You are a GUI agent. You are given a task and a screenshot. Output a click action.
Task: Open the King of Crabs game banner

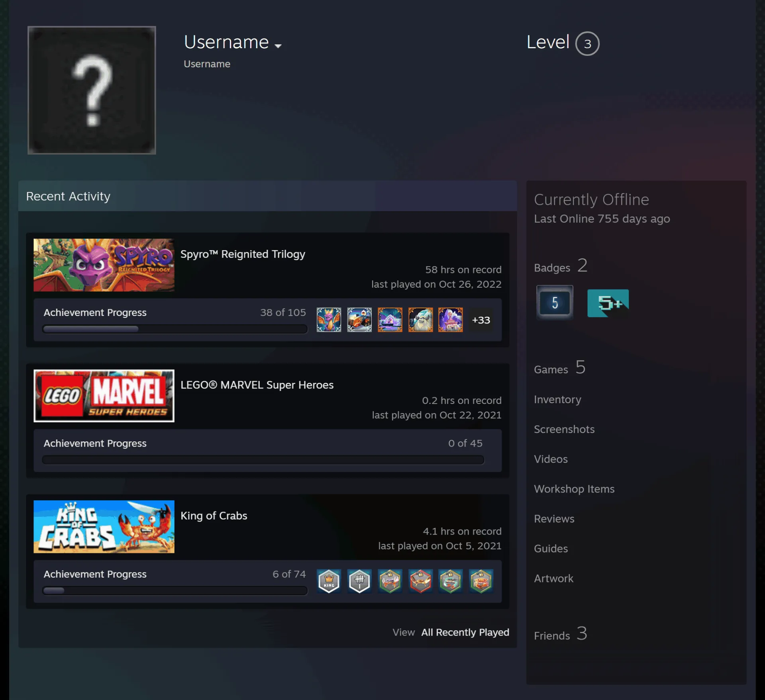tap(104, 527)
